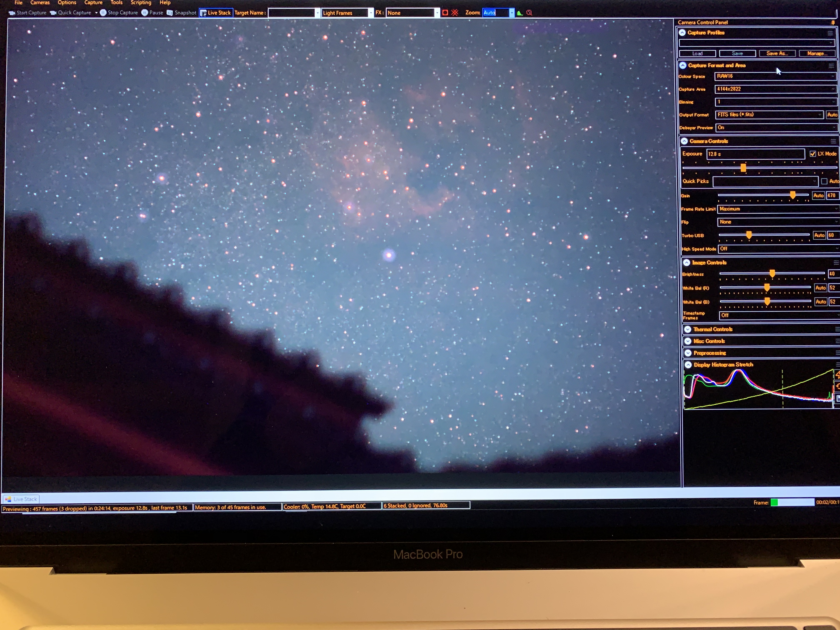Open the Scripting menu
The image size is (840, 630).
click(x=141, y=3)
